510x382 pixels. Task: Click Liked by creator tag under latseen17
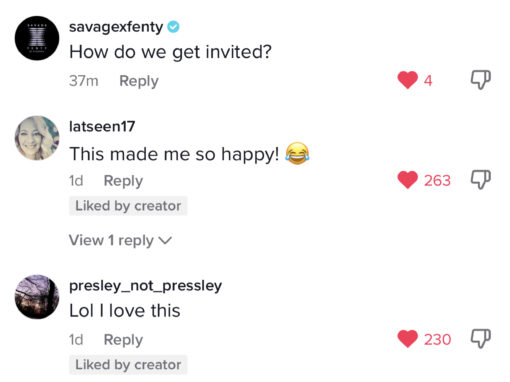click(x=128, y=206)
